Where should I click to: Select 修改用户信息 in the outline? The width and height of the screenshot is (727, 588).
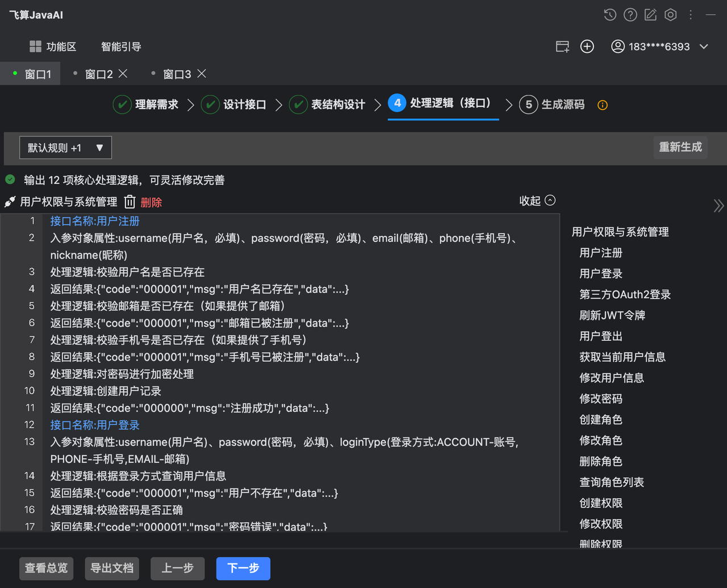pos(612,378)
